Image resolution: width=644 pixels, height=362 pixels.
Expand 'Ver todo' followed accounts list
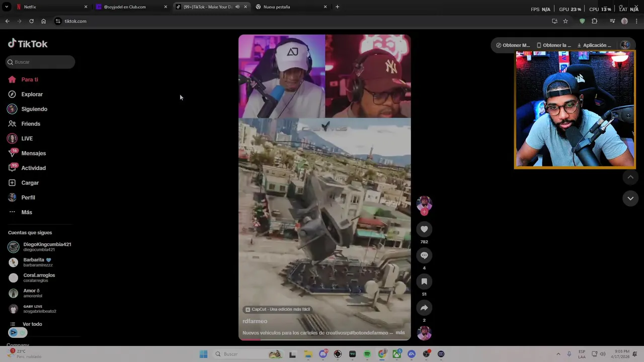[26, 324]
